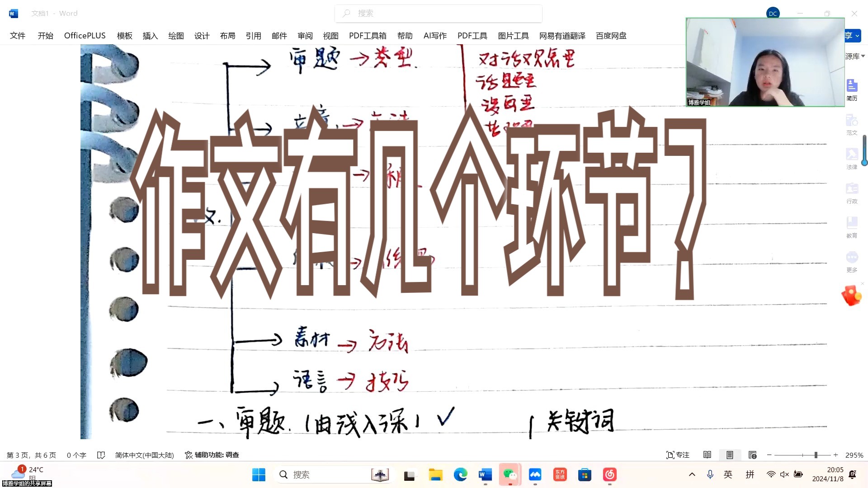Open the weather widget 24°C
The height and width of the screenshot is (488, 868).
(27, 473)
